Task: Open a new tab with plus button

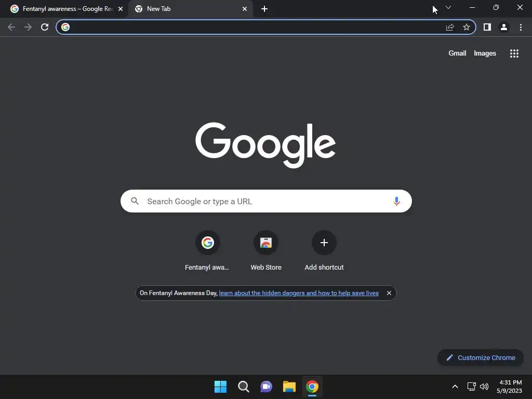Action: (x=264, y=9)
